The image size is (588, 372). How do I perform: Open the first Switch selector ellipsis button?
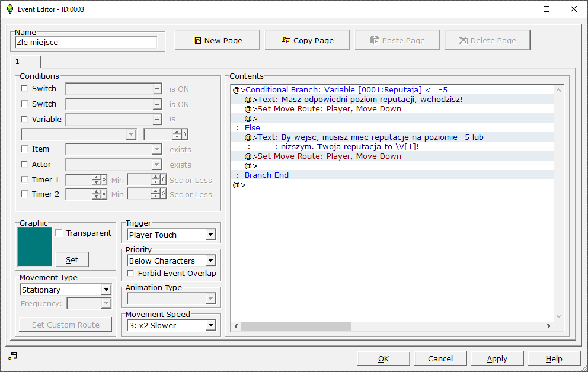[x=157, y=89]
